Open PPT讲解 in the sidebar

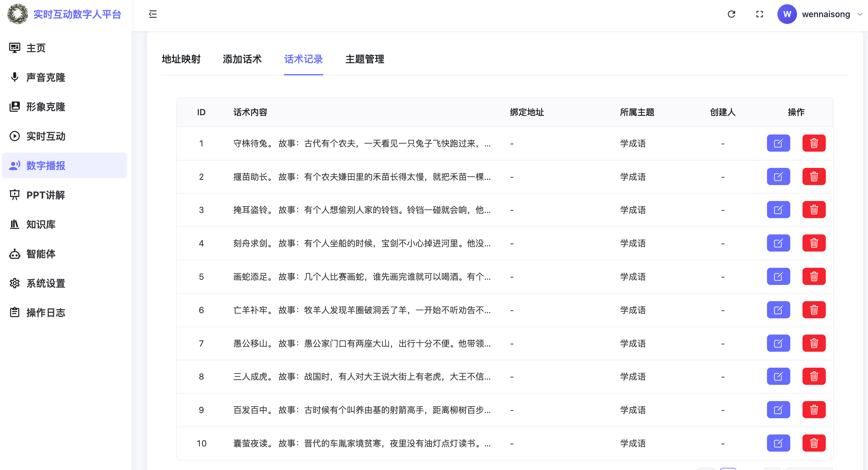click(64, 195)
